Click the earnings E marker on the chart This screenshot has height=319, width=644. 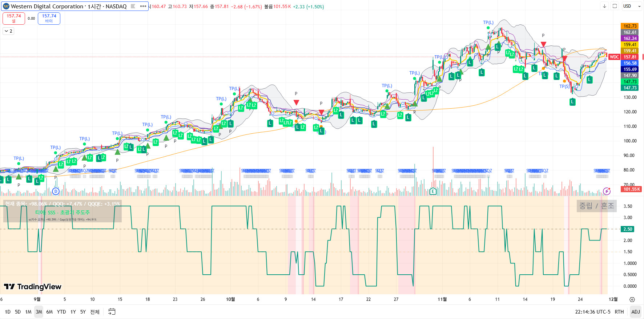(433, 191)
